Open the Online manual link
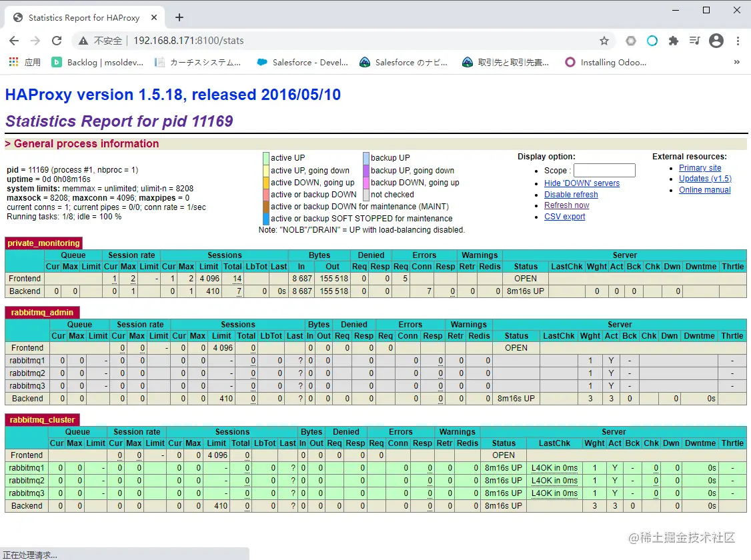Screen dimensions: 751x560 [x=704, y=190]
